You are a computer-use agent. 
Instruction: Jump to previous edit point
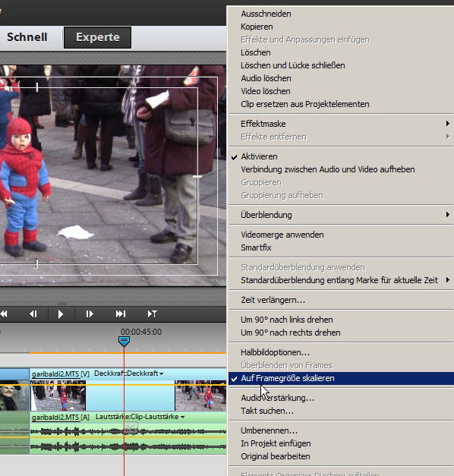4,314
